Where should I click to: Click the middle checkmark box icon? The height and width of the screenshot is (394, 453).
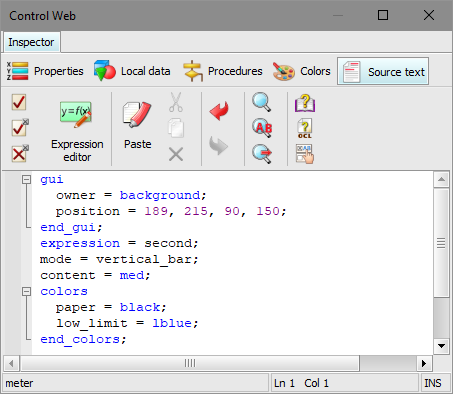[x=20, y=127]
